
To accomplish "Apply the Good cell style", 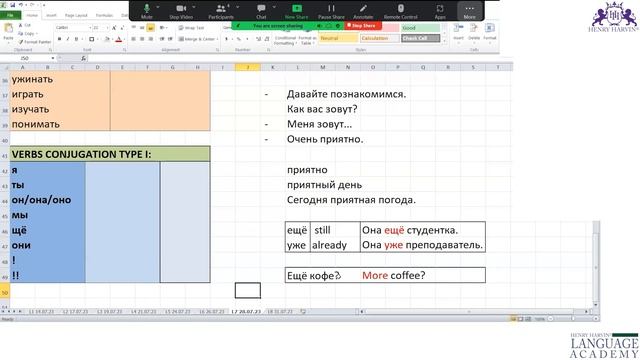I will [x=420, y=28].
